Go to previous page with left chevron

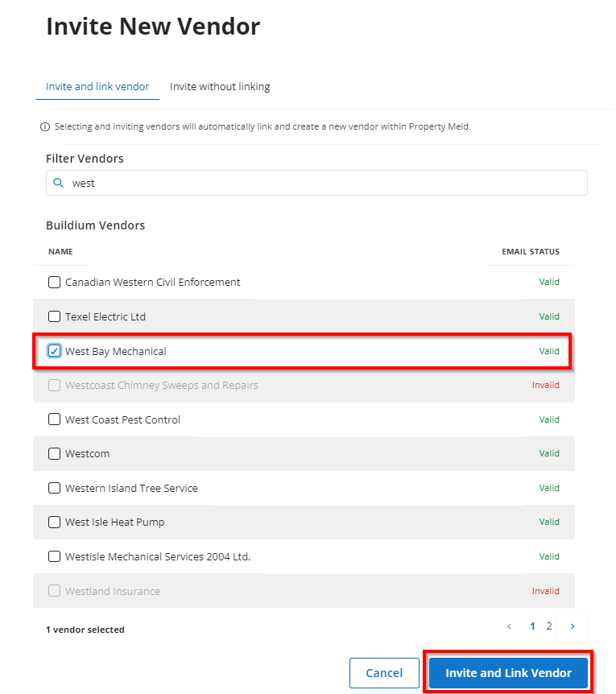pyautogui.click(x=510, y=626)
